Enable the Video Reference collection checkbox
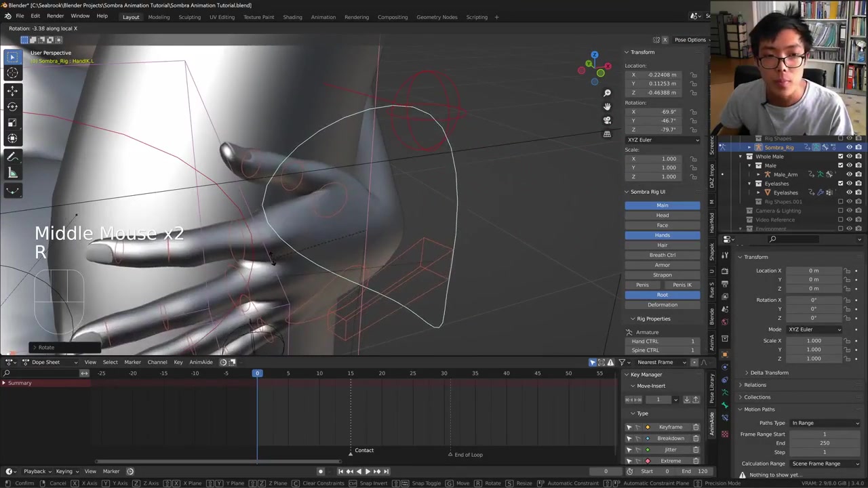This screenshot has height=488, width=868. [x=840, y=220]
